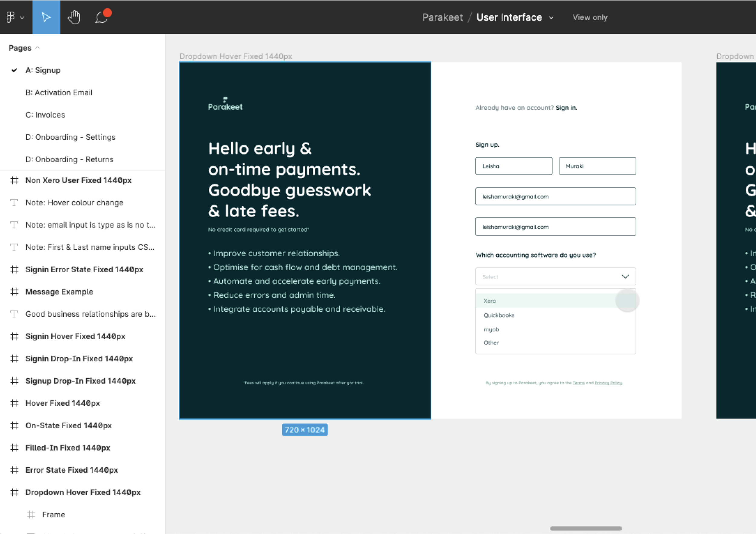The height and width of the screenshot is (534, 756).
Task: Select the checked A: Signup page
Action: click(x=43, y=70)
